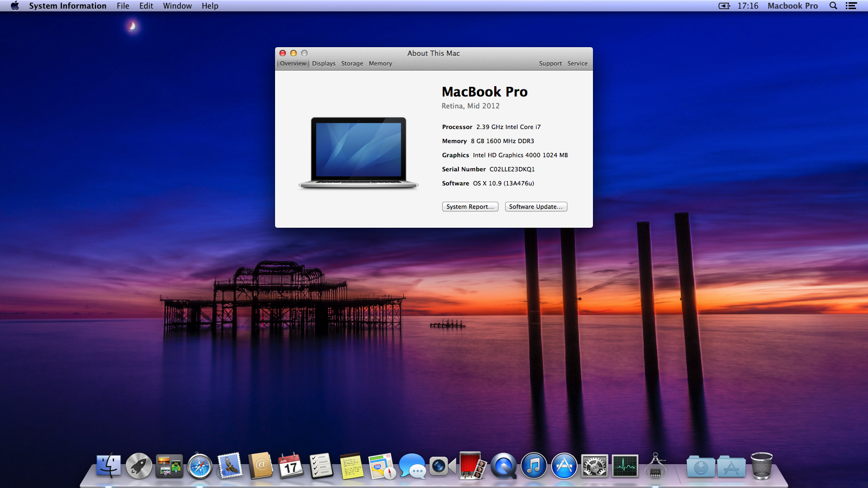This screenshot has height=488, width=868.
Task: Open Reminders checklist icon
Action: click(x=321, y=466)
